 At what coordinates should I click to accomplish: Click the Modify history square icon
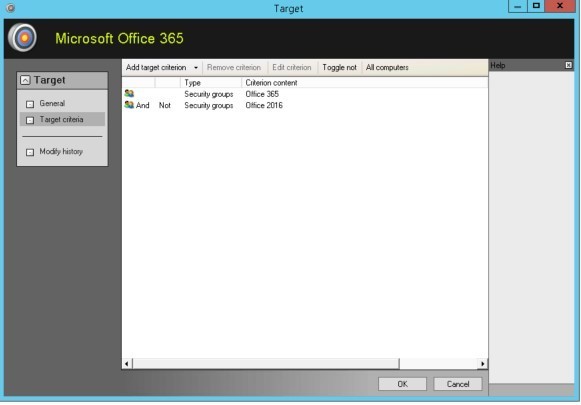(x=30, y=152)
